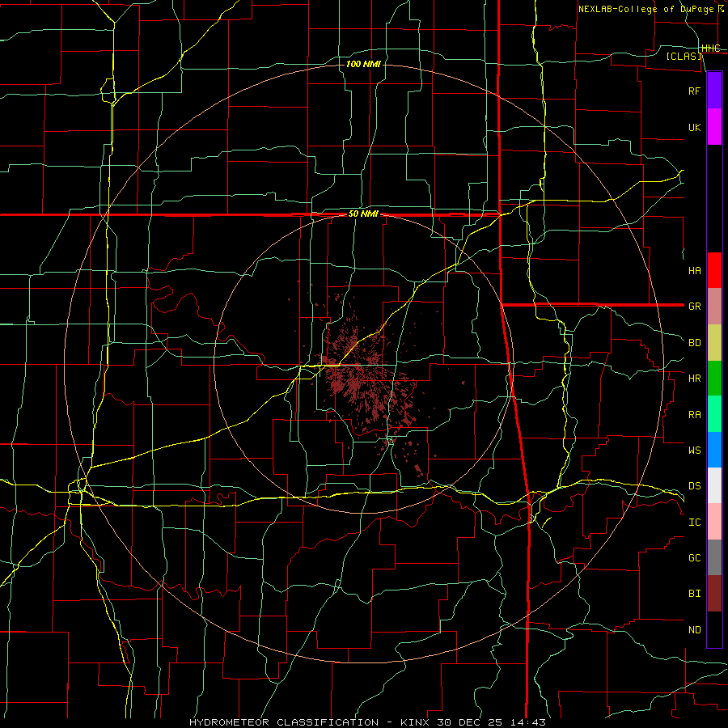Click the HYDROMETEOR CLASSIFICATION title text
Image resolution: width=728 pixels, height=728 pixels.
point(284,722)
